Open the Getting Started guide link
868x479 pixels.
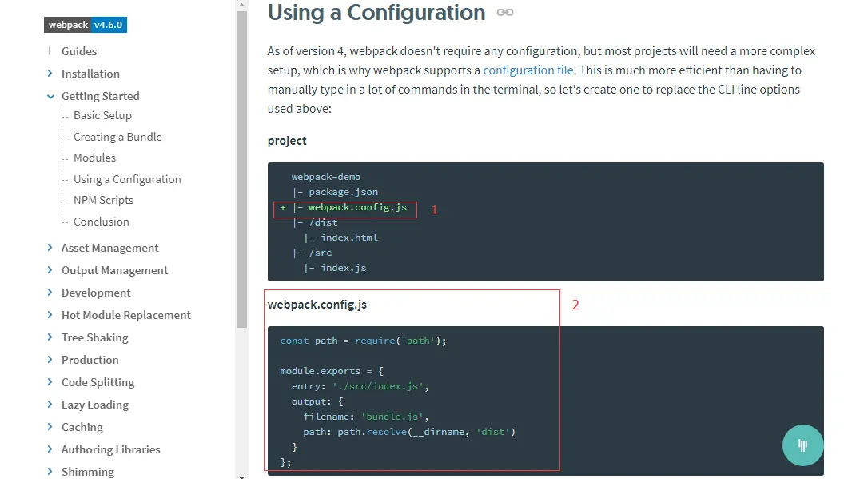click(x=100, y=96)
